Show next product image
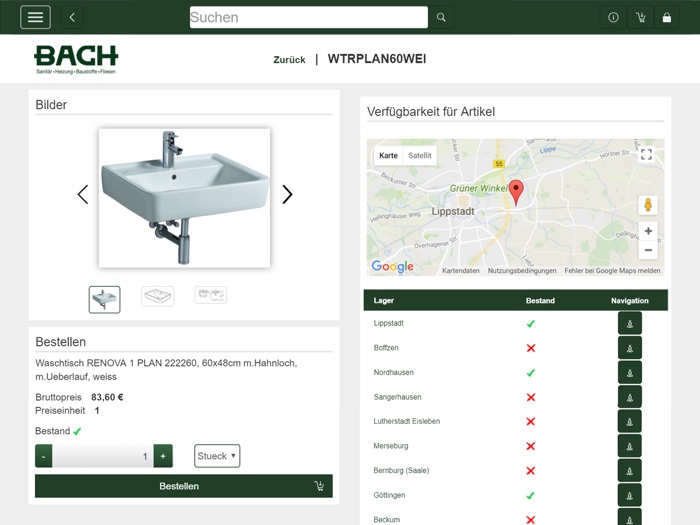 coord(287,195)
